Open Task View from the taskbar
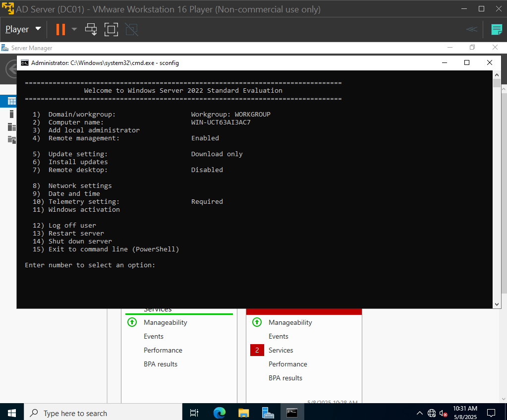The image size is (507, 420). click(x=194, y=413)
